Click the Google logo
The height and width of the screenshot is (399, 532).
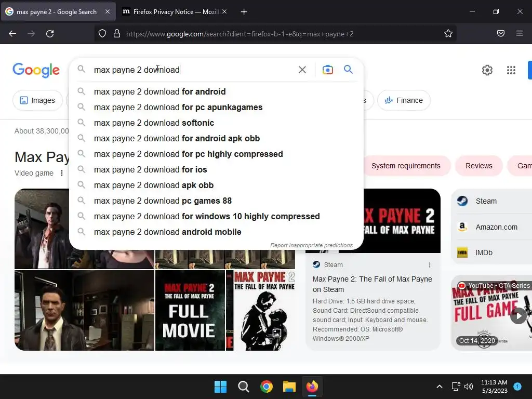click(36, 70)
